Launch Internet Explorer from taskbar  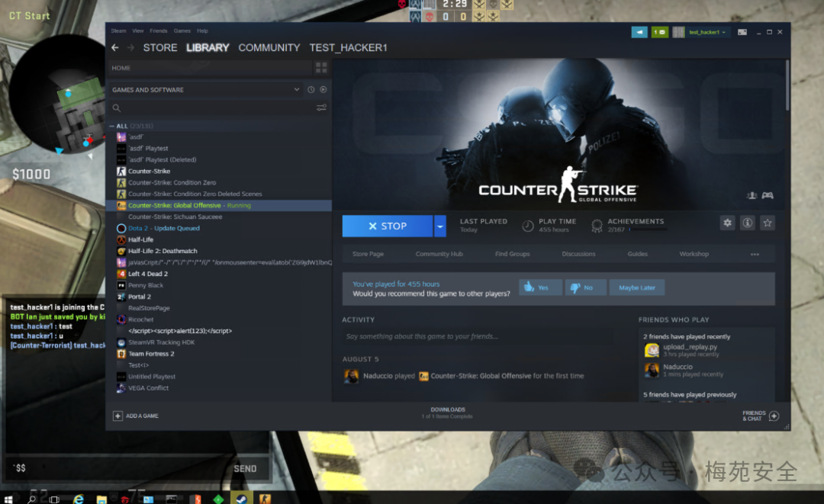pyautogui.click(x=79, y=499)
